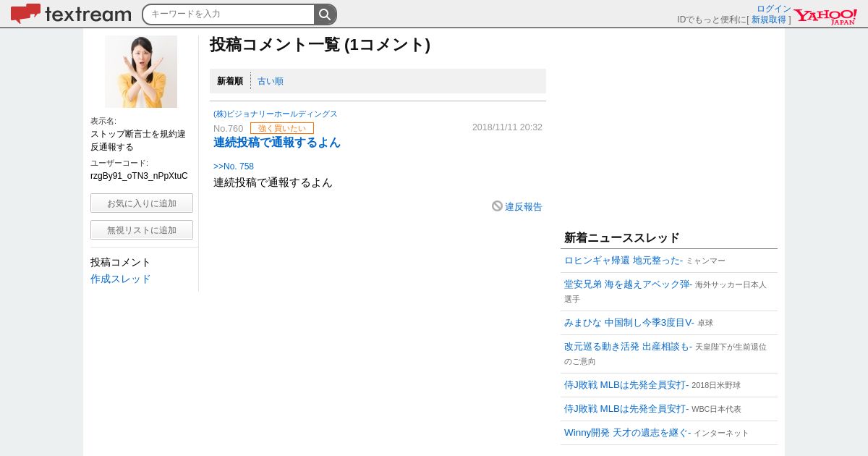Open news 堂安兄弟 海を越えアベック弾
The height and width of the screenshot is (456, 868).
point(628,284)
